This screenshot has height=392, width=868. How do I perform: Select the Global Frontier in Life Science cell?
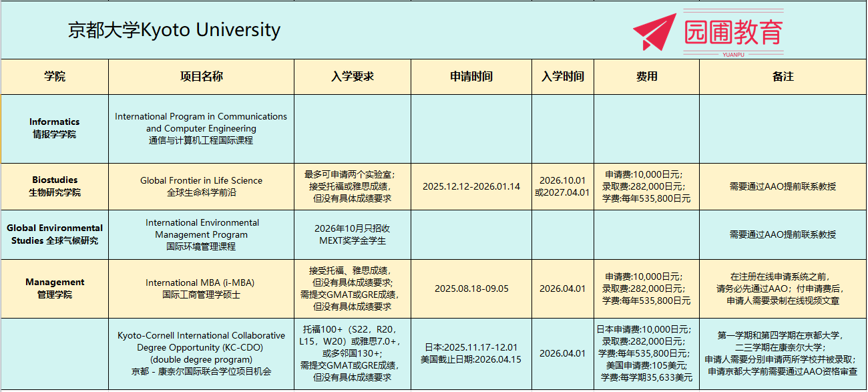[201, 186]
